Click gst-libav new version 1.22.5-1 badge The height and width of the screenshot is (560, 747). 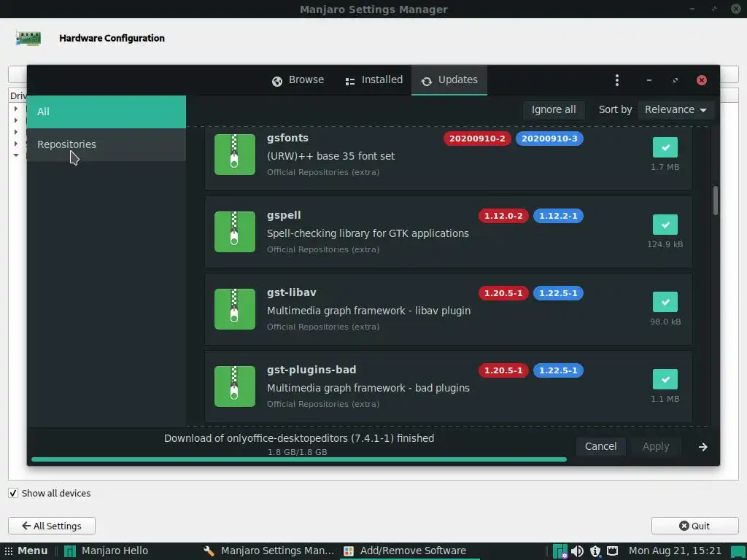(558, 293)
